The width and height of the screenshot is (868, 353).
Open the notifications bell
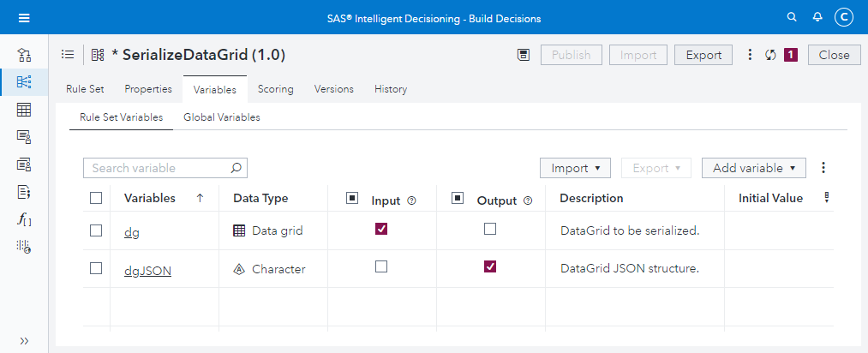coord(818,18)
